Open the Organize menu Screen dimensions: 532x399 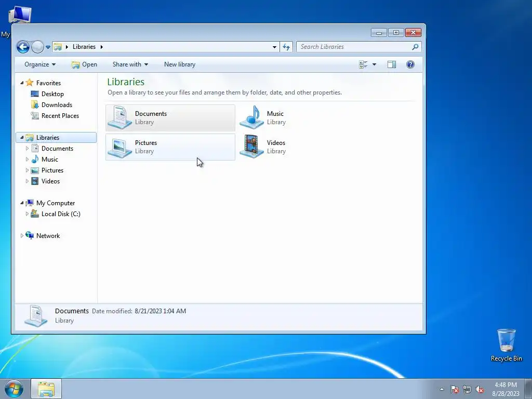point(40,64)
